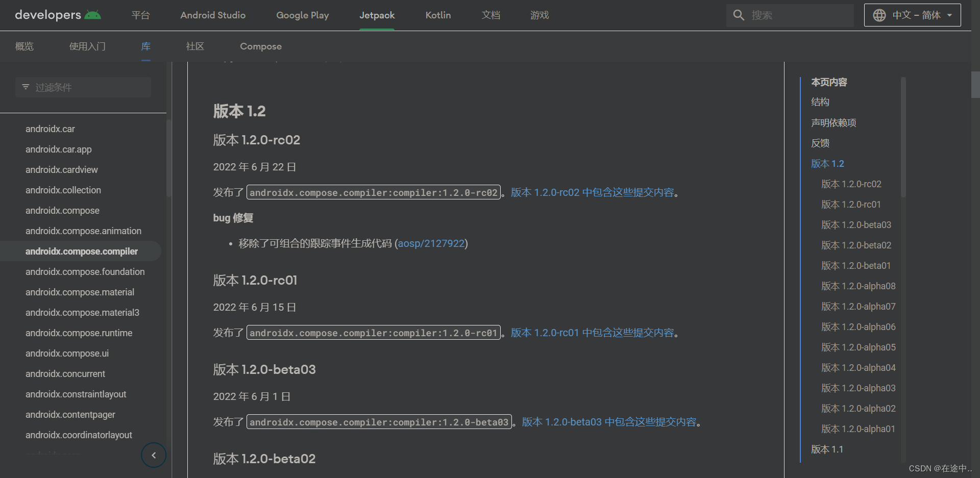
Task: Collapse sidebar with round chevron button
Action: point(154,455)
